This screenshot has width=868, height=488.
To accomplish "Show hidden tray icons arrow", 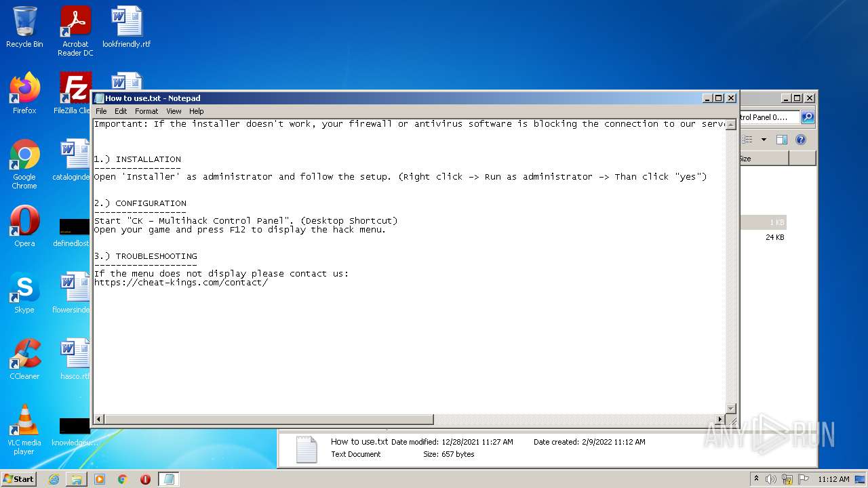I will (x=756, y=479).
